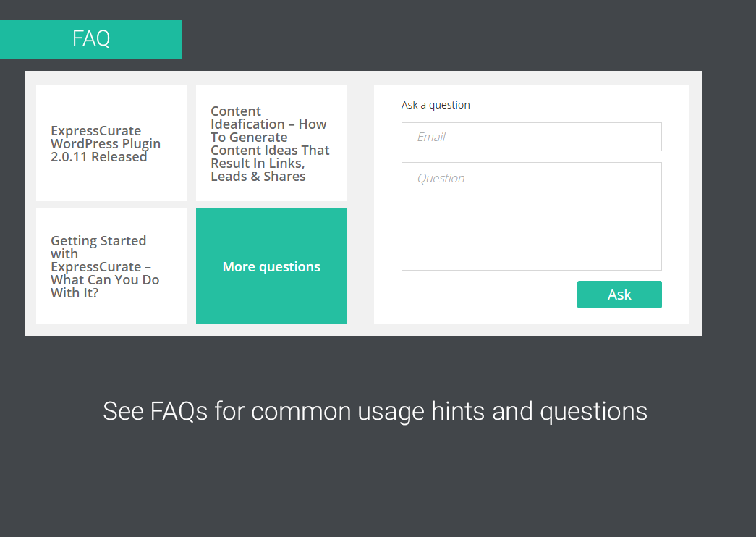Click the 'More questions' white label text
This screenshot has width=756, height=537.
pos(271,267)
